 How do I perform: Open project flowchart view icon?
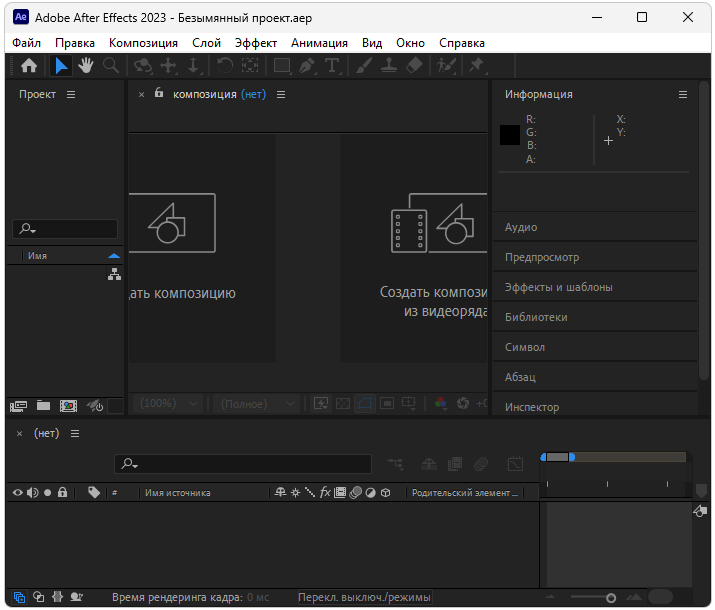click(114, 274)
